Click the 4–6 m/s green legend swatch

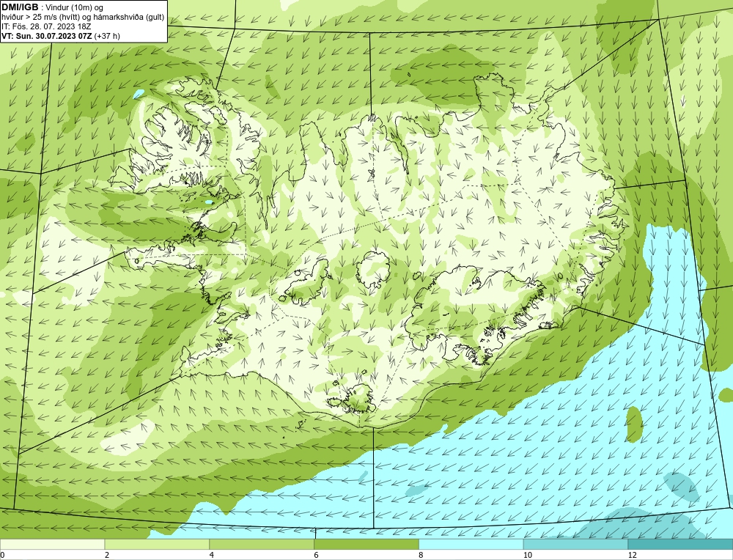point(262,544)
